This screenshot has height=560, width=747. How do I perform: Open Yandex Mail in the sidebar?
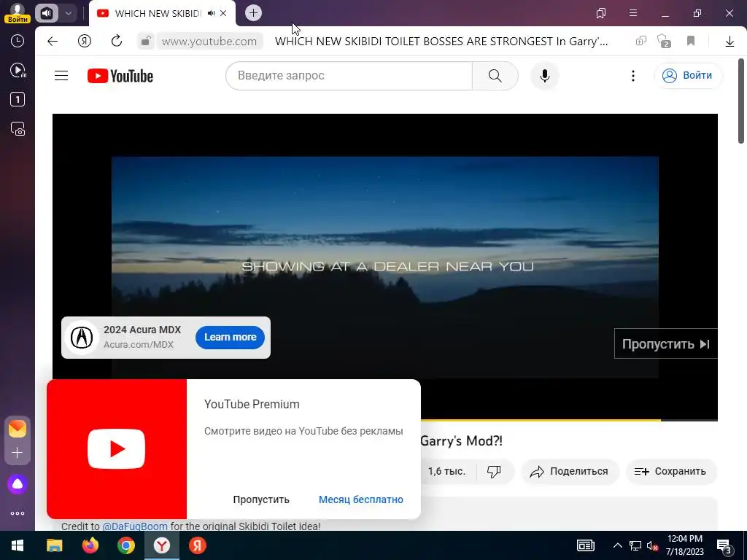pos(18,429)
